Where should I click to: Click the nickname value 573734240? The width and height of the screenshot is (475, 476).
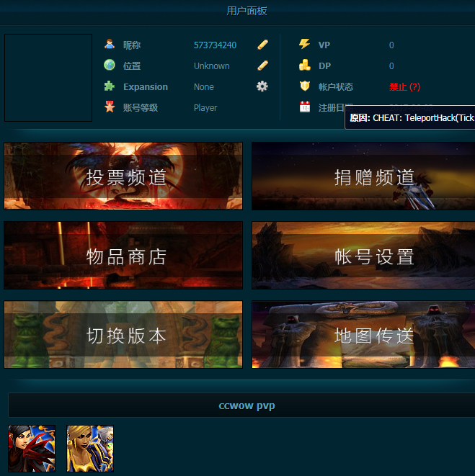(x=216, y=45)
